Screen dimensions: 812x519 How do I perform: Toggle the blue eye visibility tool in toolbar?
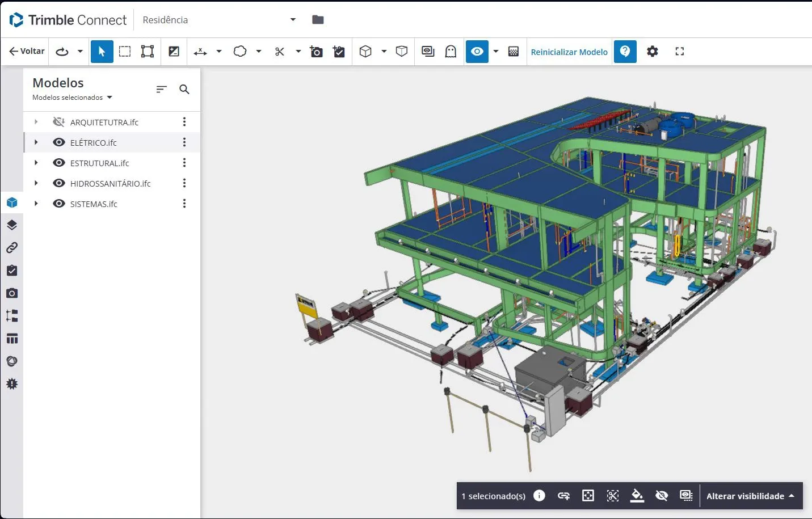coord(477,52)
